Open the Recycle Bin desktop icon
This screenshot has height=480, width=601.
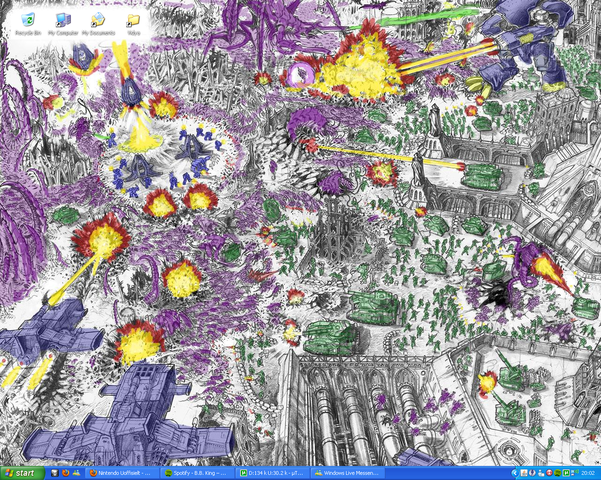(28, 24)
